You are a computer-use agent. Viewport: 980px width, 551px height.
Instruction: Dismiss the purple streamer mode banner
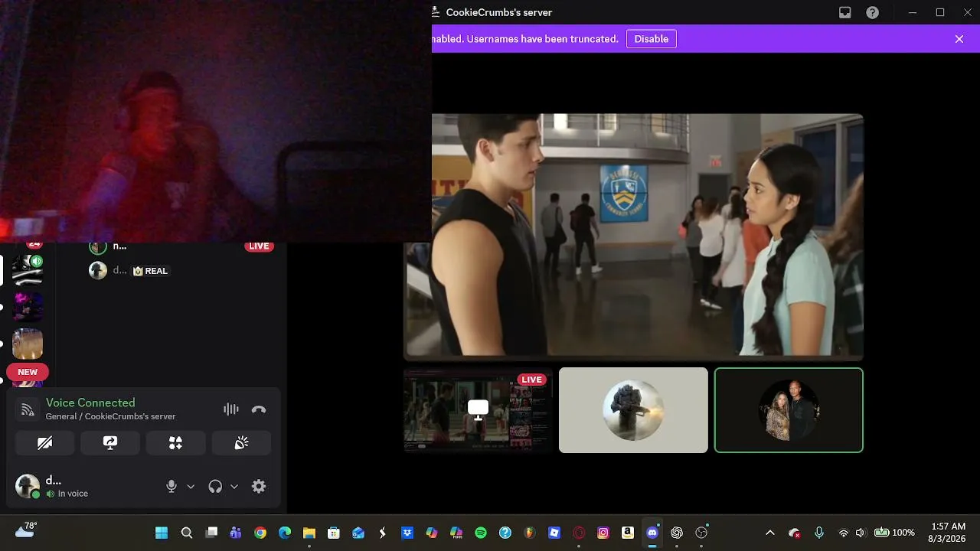tap(959, 39)
